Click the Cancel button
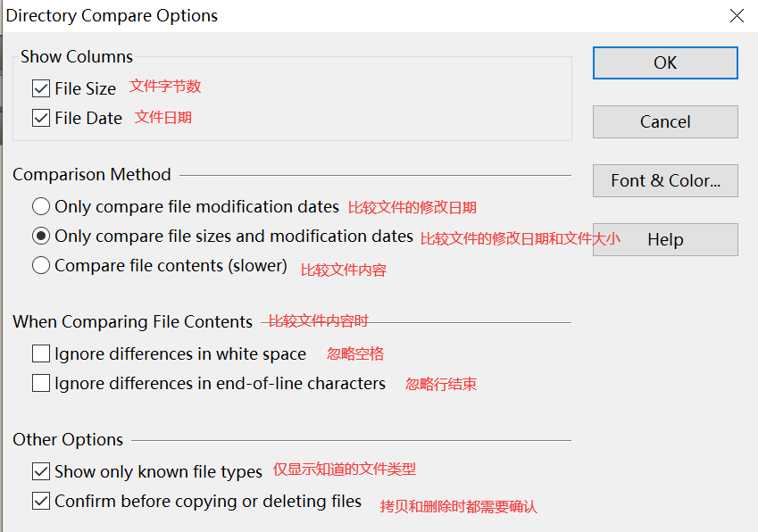Viewport: 758px width, 532px height. tap(665, 121)
